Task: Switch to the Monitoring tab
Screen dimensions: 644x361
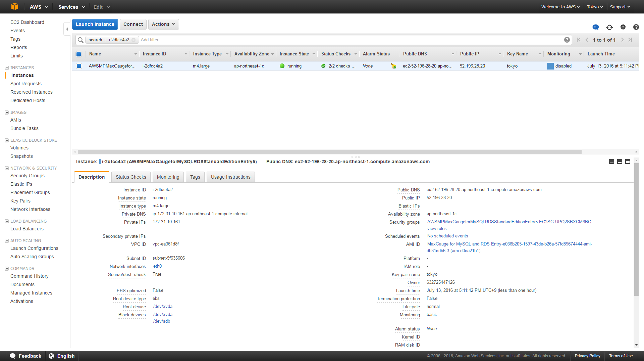Action: (168, 177)
